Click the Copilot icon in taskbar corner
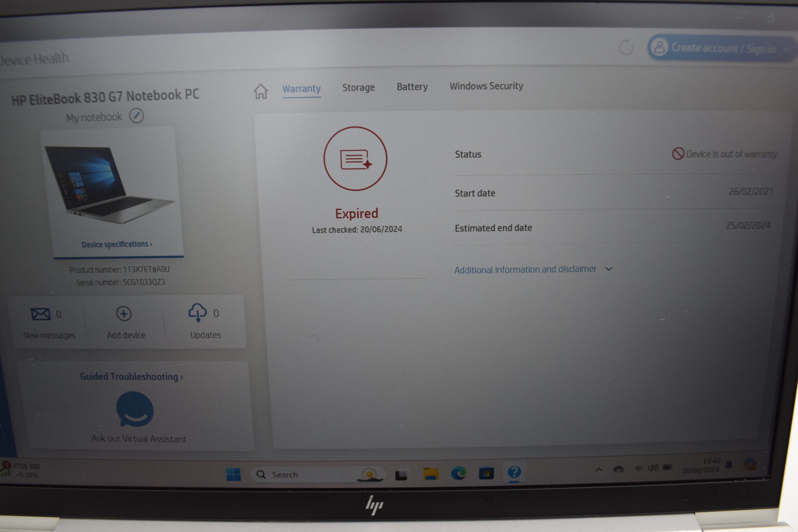This screenshot has width=798, height=532. [750, 464]
